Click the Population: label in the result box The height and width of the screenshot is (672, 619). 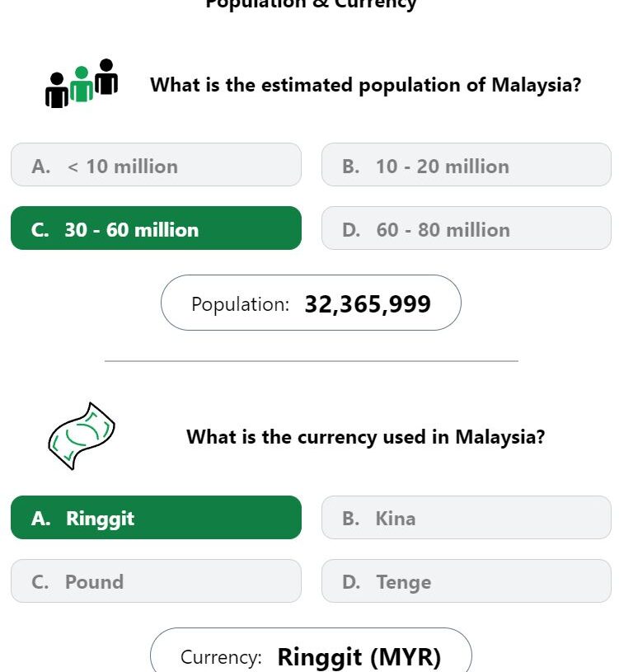(241, 305)
